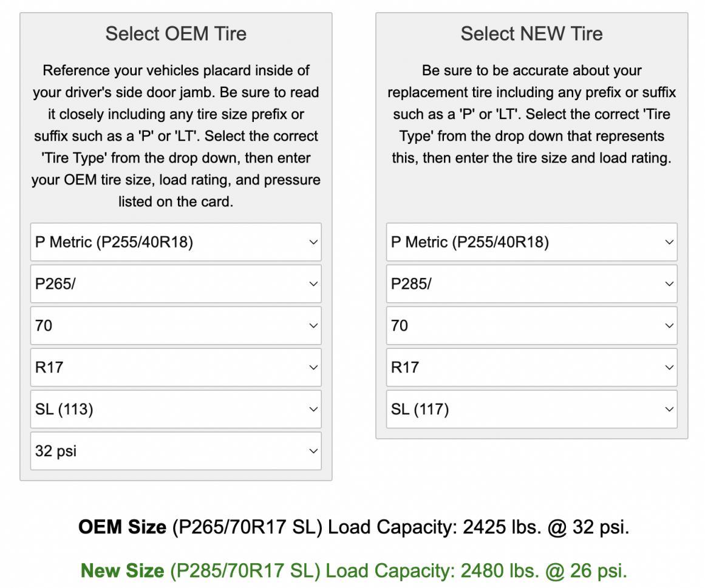Open NEW tire type P Metric dropdown
The height and width of the screenshot is (588, 705).
tap(531, 242)
